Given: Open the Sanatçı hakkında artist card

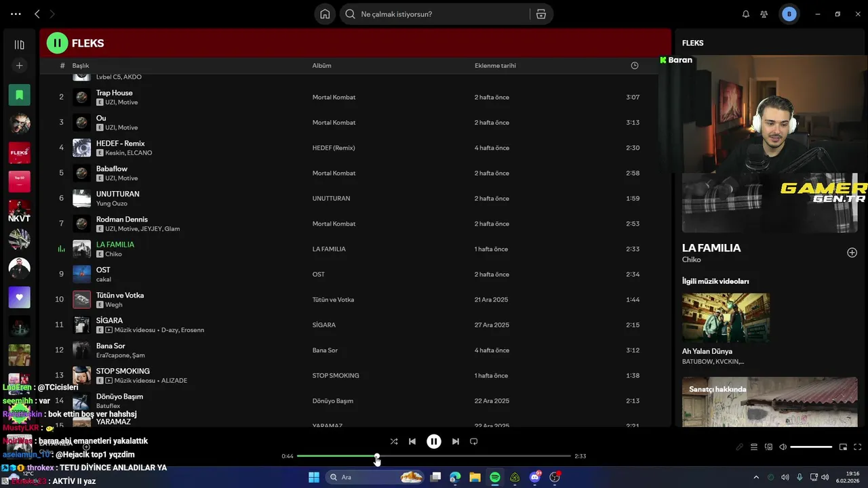Looking at the screenshot, I should [770, 402].
